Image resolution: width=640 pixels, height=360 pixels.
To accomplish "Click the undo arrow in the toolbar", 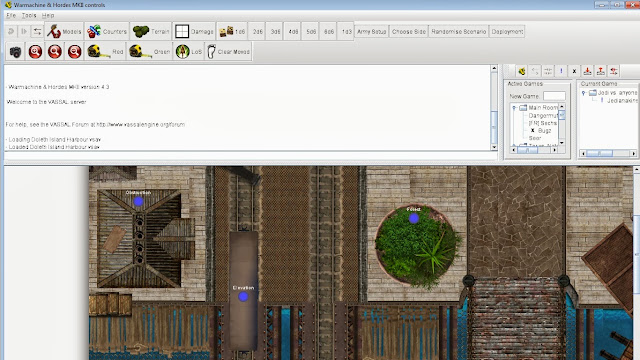I will (x=11, y=31).
